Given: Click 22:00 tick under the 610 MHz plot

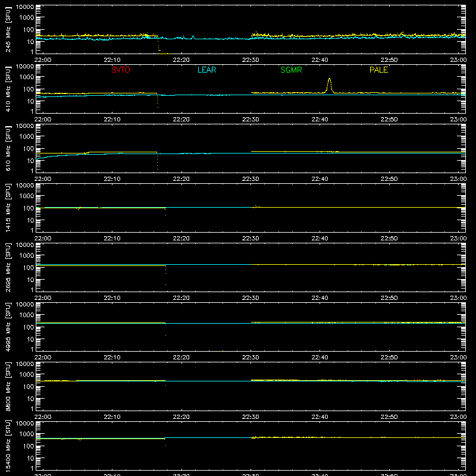Looking at the screenshot, I should point(43,179).
